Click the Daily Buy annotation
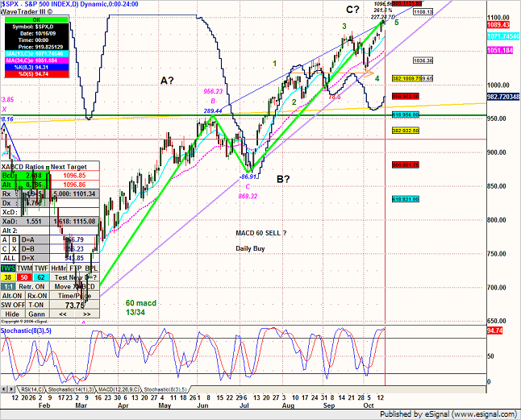The image size is (521, 420). 250,248
